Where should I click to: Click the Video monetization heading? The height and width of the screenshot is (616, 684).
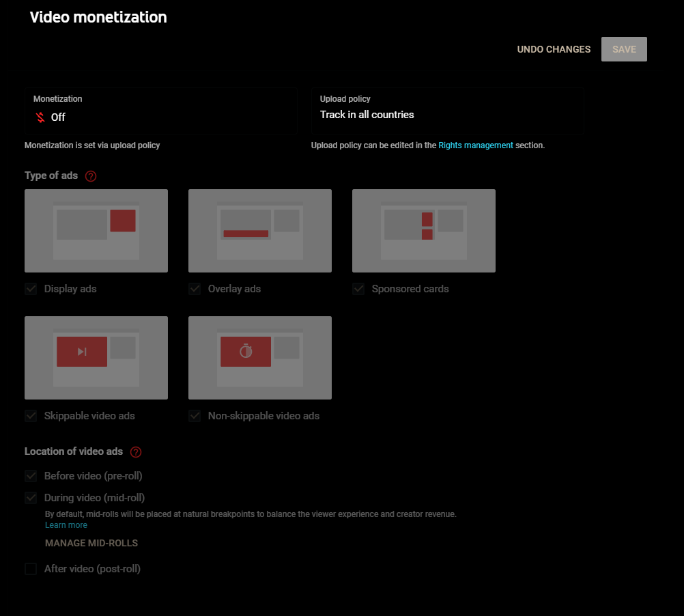tap(98, 18)
